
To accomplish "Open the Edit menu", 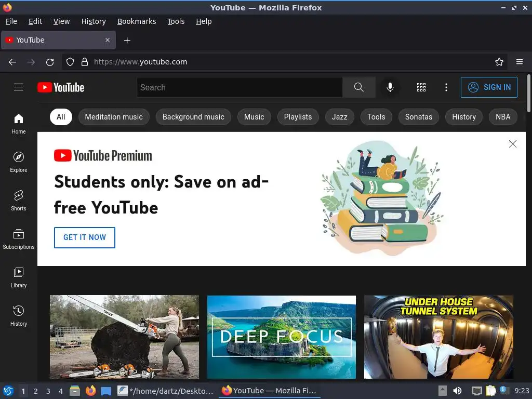I will click(35, 21).
